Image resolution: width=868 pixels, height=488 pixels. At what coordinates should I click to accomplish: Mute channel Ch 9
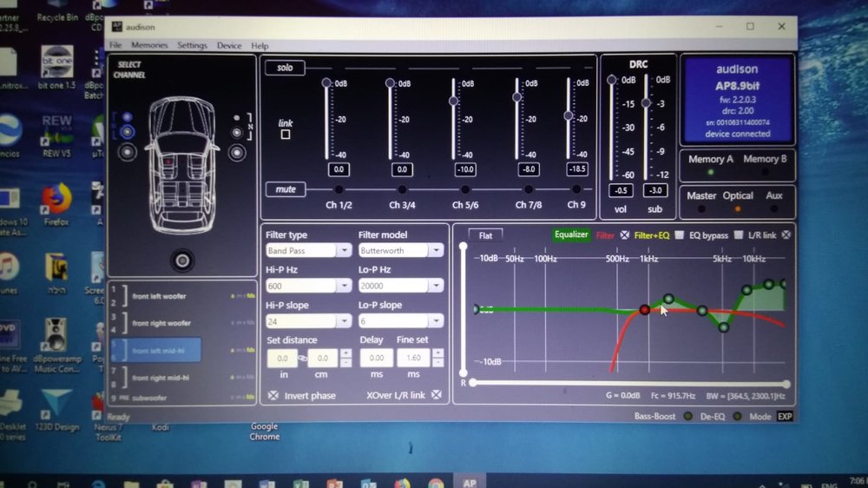pos(576,189)
